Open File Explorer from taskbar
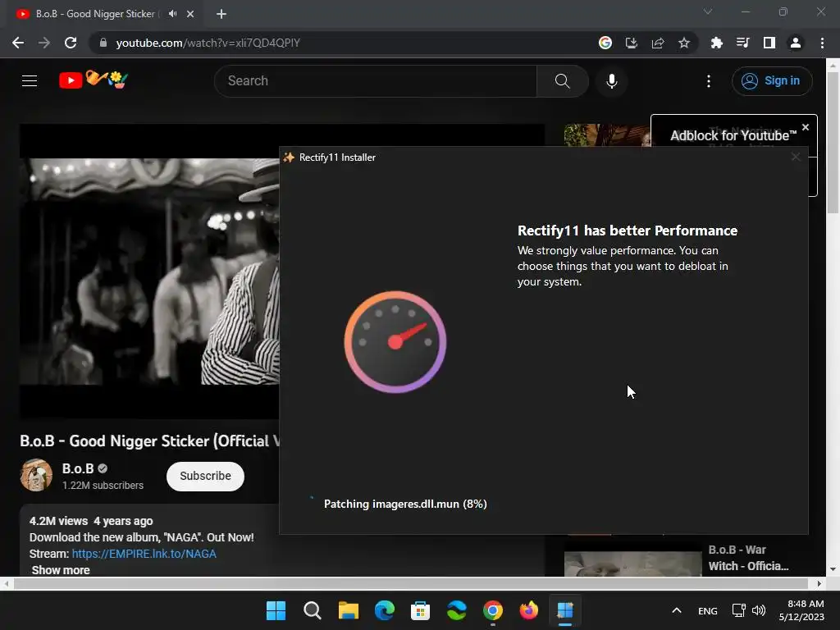 348,610
